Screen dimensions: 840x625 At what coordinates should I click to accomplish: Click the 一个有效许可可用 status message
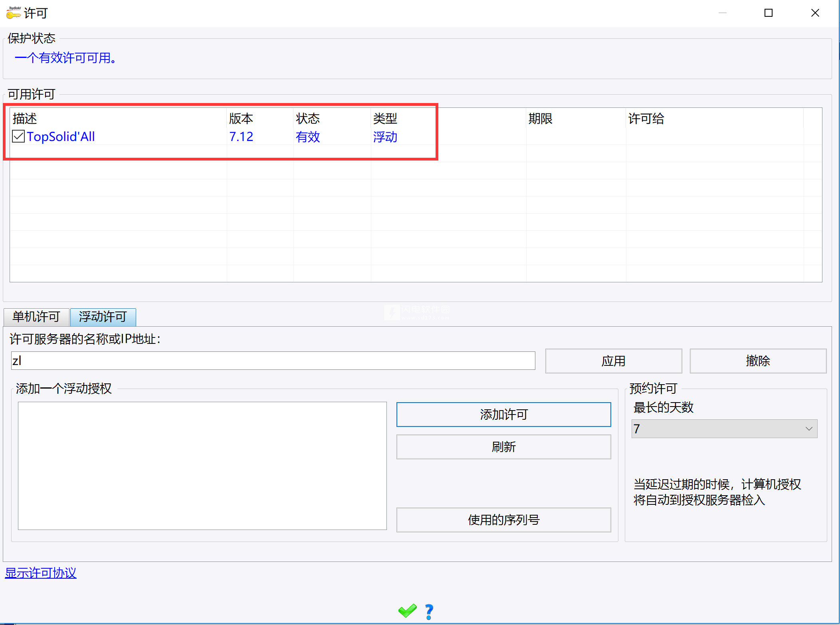point(65,58)
